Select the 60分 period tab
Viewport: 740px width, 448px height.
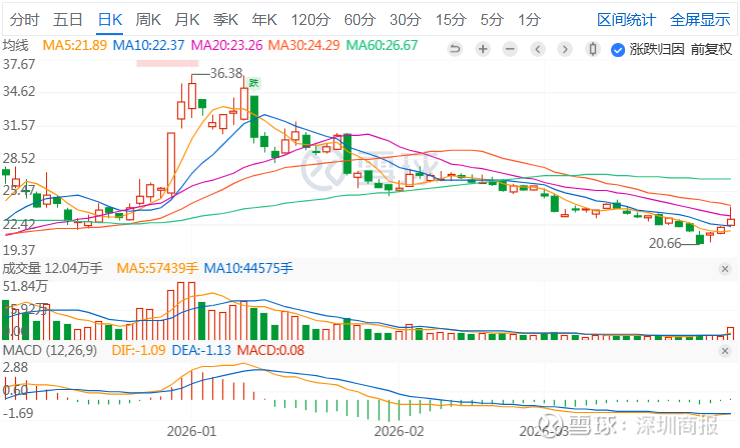359,19
